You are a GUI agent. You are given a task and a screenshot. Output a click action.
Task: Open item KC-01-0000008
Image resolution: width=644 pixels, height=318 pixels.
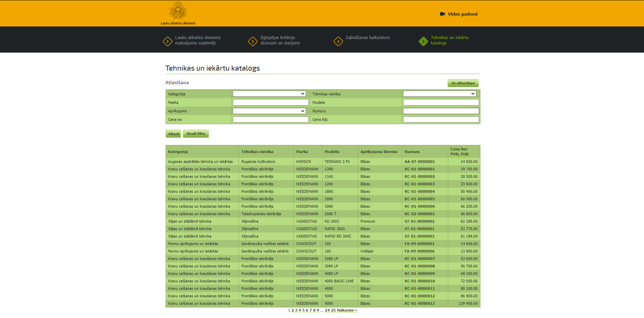coord(419,266)
